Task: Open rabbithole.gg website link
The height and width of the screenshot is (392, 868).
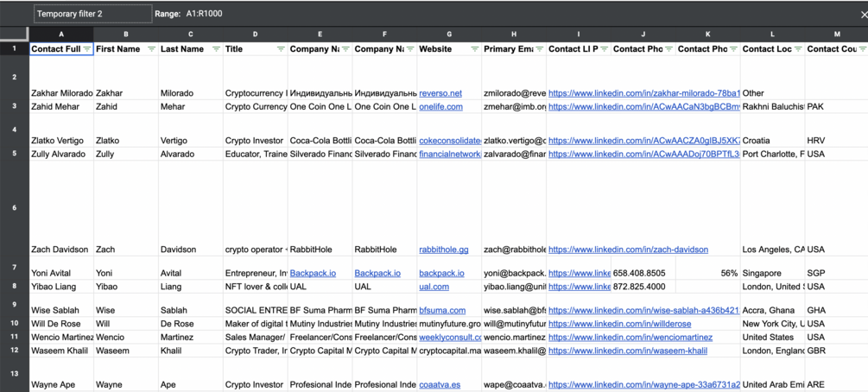Action: pyautogui.click(x=443, y=250)
